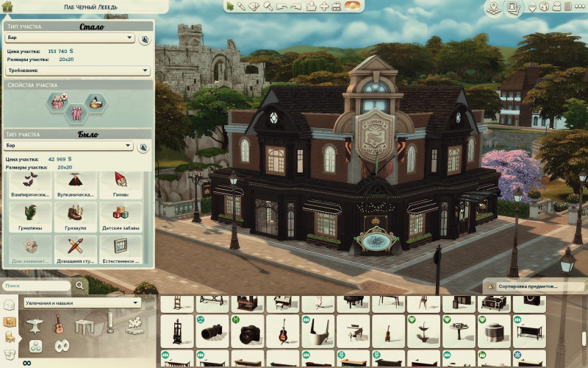Undo the last build action
The image size is (588, 368).
click(282, 6)
